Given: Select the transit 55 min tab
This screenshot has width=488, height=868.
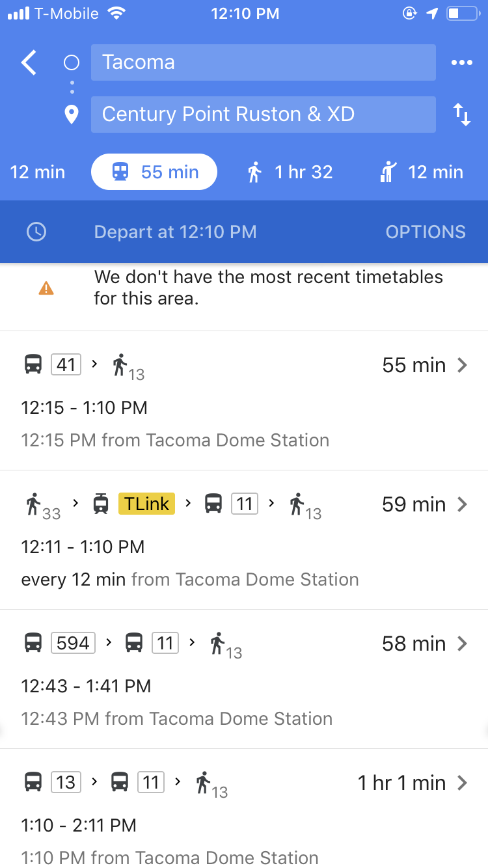Looking at the screenshot, I should [155, 172].
